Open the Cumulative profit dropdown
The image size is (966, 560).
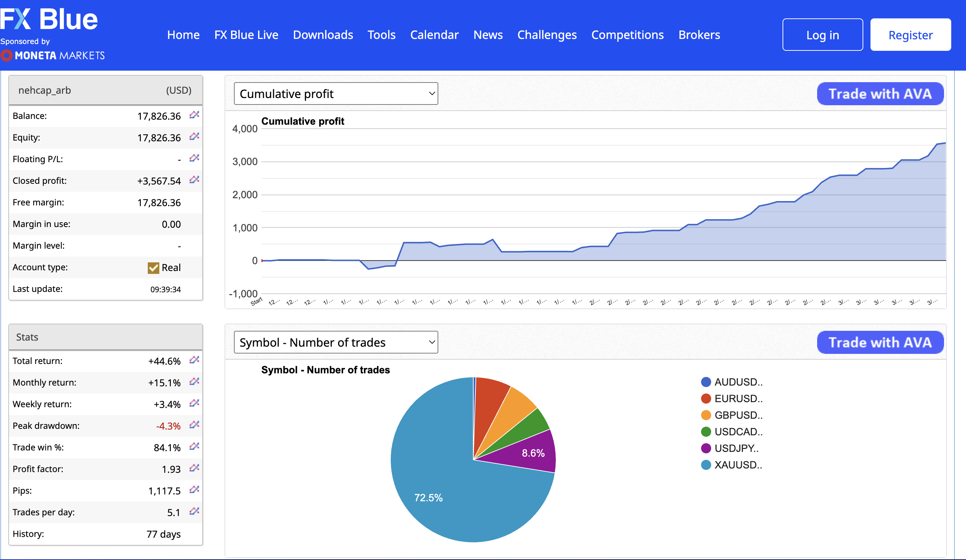coord(336,94)
